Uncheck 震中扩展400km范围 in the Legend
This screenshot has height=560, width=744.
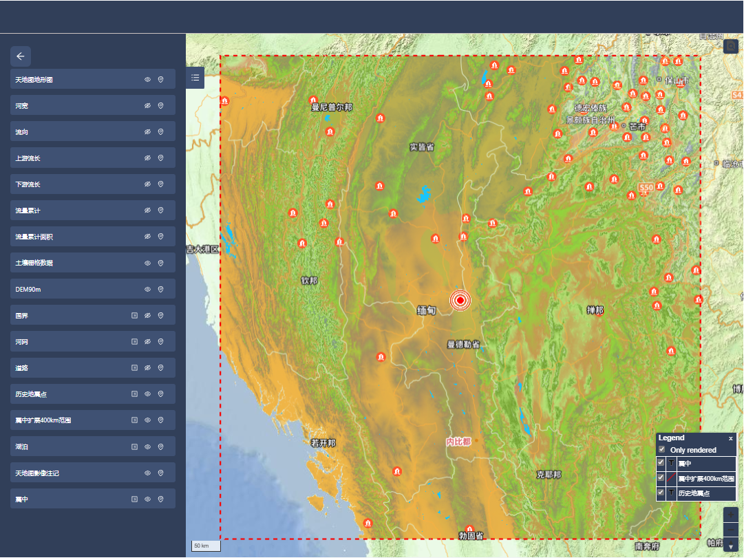(661, 477)
